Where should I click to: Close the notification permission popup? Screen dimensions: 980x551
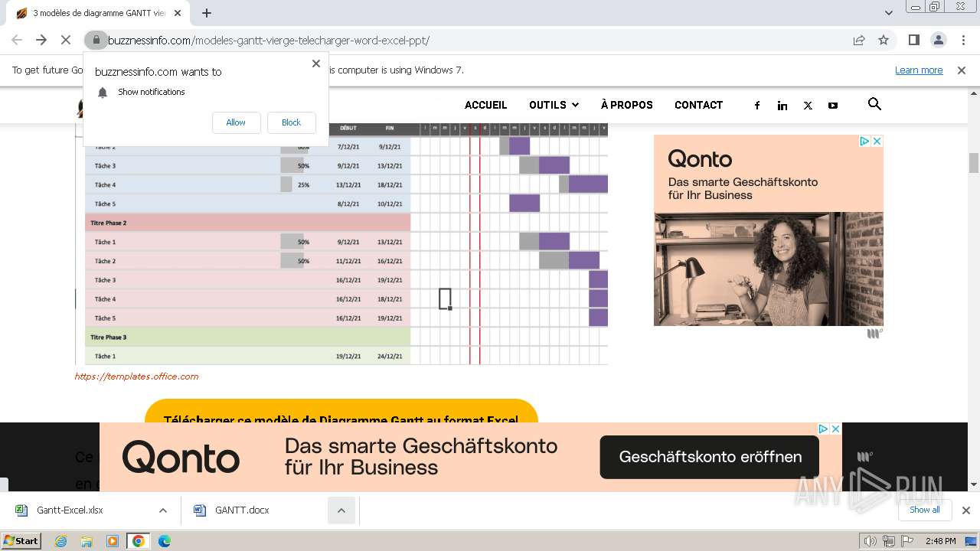click(315, 64)
